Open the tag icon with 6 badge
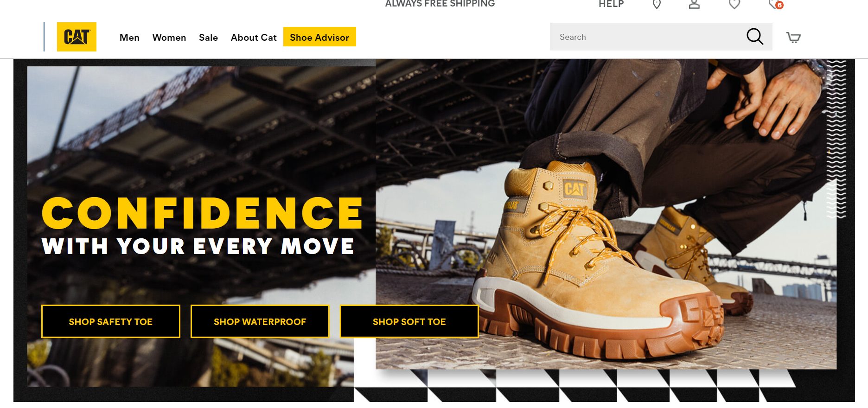This screenshot has width=868, height=408. pos(775,4)
